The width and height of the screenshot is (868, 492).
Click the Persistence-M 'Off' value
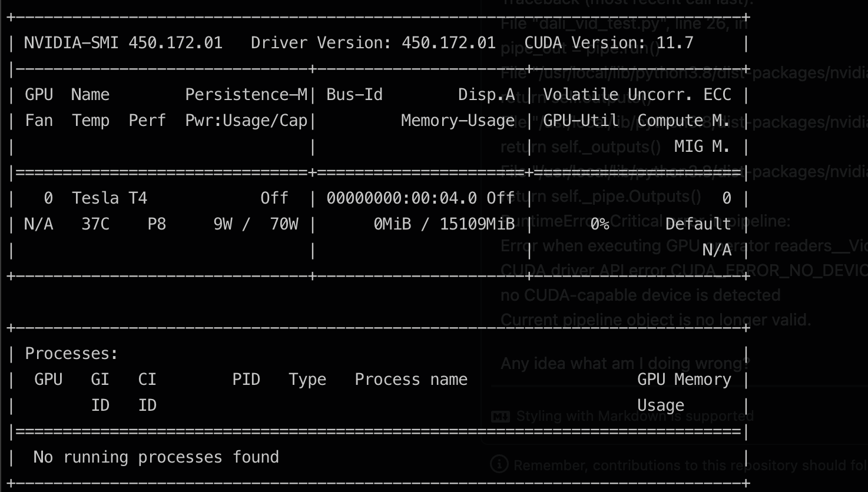pyautogui.click(x=274, y=198)
